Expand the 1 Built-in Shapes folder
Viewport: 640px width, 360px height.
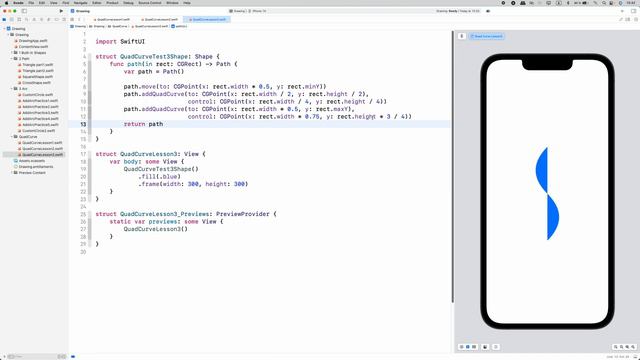(11, 53)
